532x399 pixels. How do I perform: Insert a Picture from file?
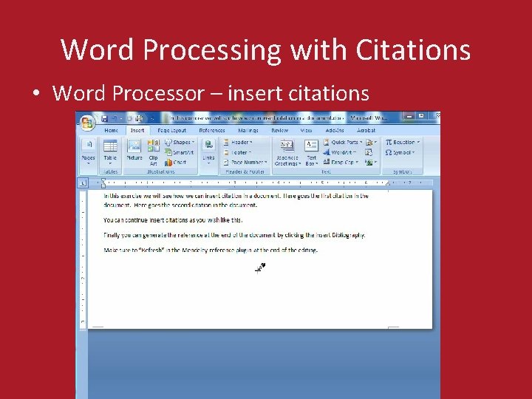pyautogui.click(x=134, y=150)
